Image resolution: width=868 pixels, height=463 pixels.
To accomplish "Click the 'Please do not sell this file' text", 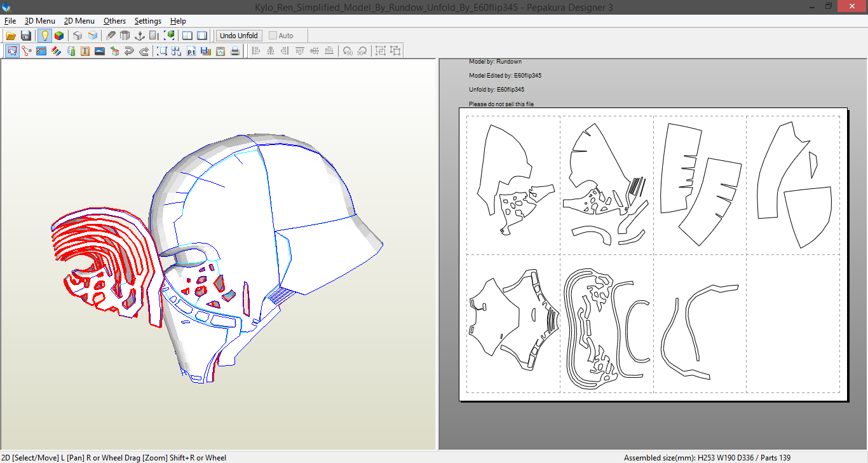I will (x=501, y=104).
